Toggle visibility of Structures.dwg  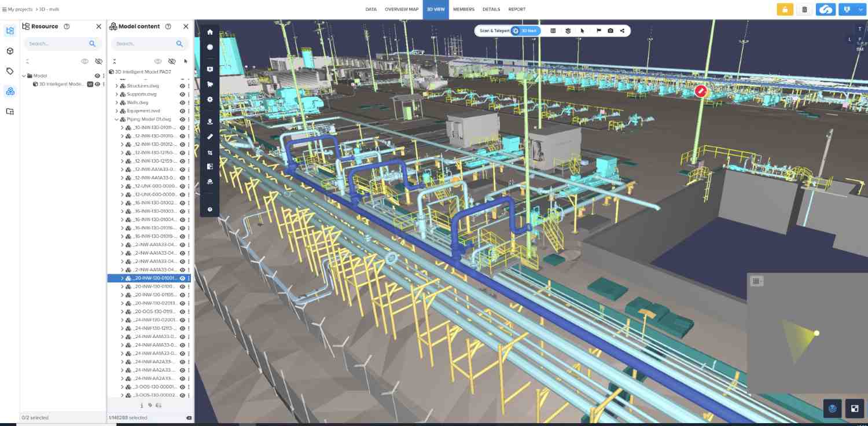click(182, 86)
